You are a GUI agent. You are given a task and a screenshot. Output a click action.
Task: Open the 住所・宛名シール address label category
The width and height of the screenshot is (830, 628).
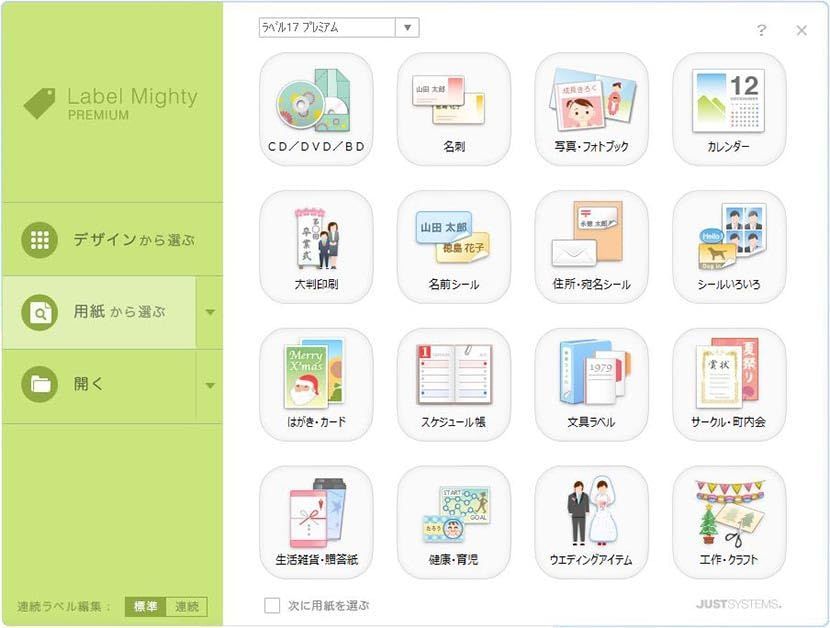pos(592,247)
